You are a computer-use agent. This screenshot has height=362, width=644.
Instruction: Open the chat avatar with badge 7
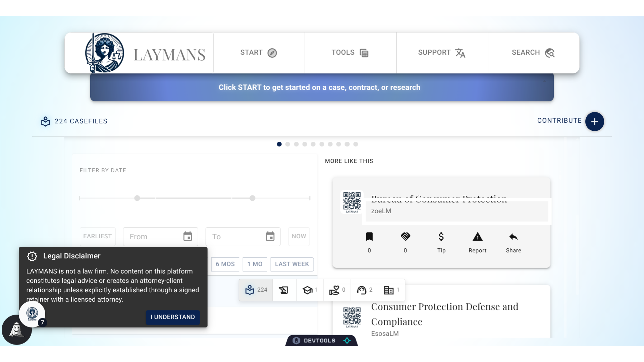(32, 314)
